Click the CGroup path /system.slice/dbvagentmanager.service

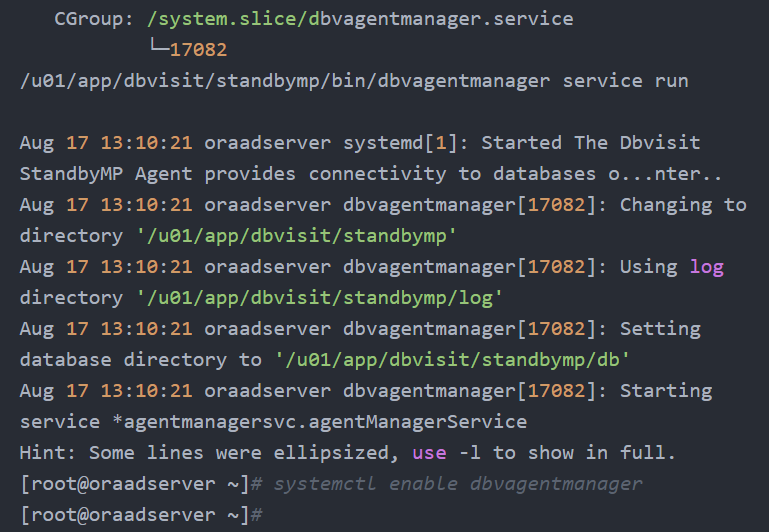click(360, 19)
